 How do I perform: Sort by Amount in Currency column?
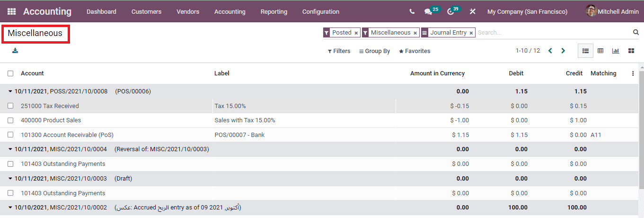tap(437, 73)
